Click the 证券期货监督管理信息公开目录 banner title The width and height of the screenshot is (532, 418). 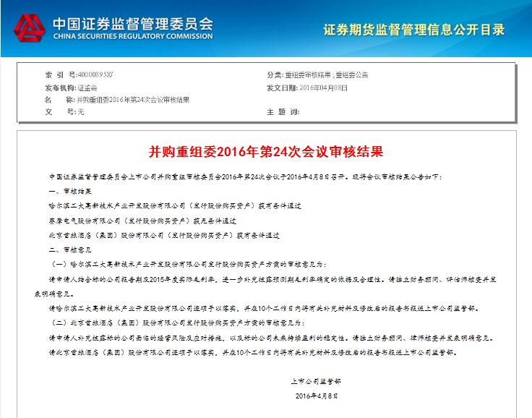coord(414,30)
